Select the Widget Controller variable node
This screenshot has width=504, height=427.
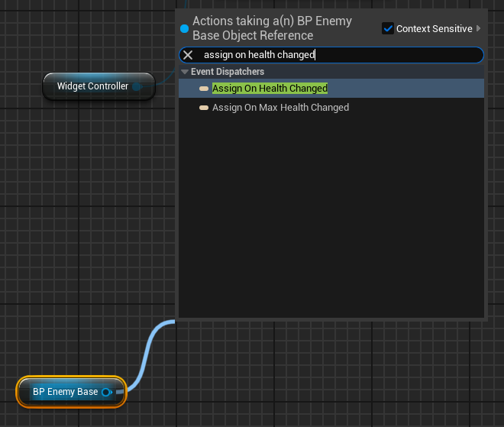click(99, 86)
